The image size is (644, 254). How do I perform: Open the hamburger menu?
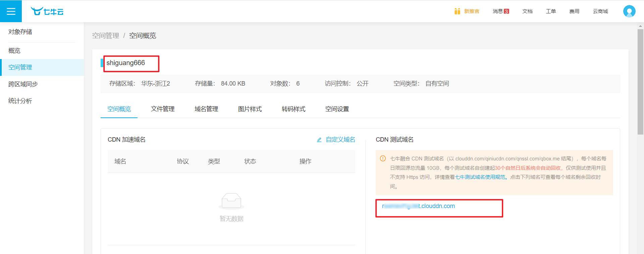click(x=11, y=11)
